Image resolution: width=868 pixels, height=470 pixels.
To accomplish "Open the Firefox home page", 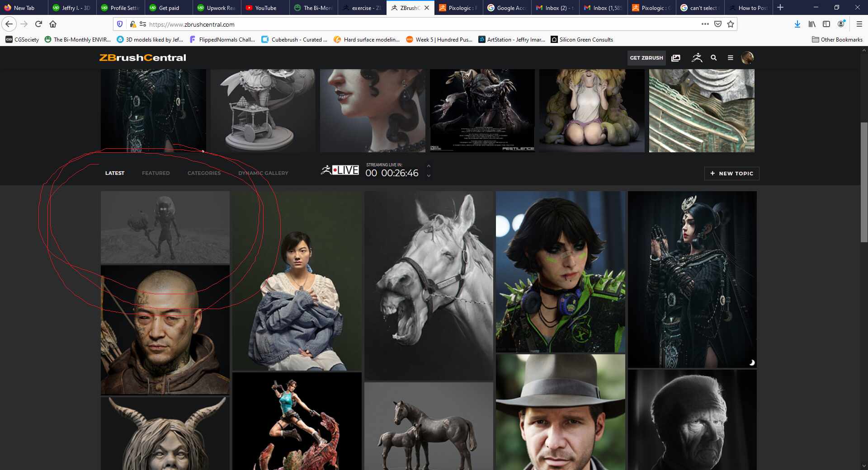I will (53, 24).
